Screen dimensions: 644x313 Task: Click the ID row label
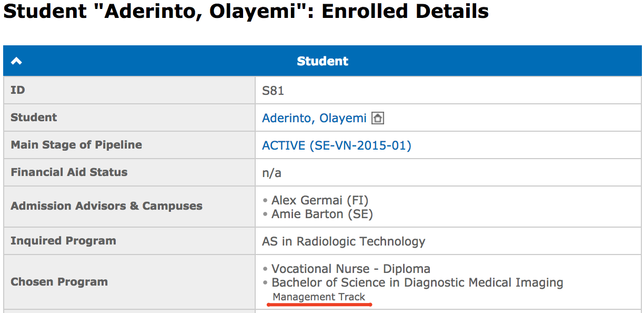[x=18, y=90]
